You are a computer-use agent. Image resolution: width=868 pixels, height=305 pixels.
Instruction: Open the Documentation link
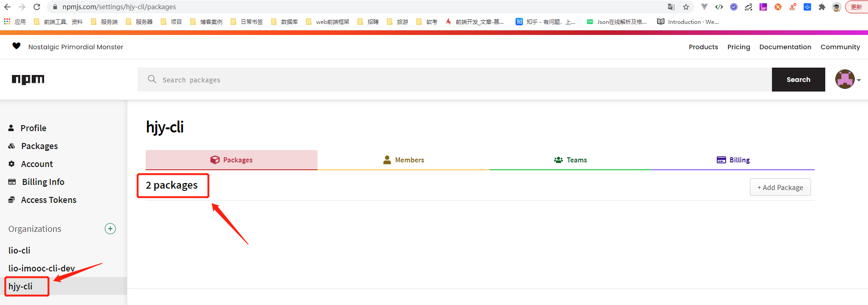click(x=785, y=47)
